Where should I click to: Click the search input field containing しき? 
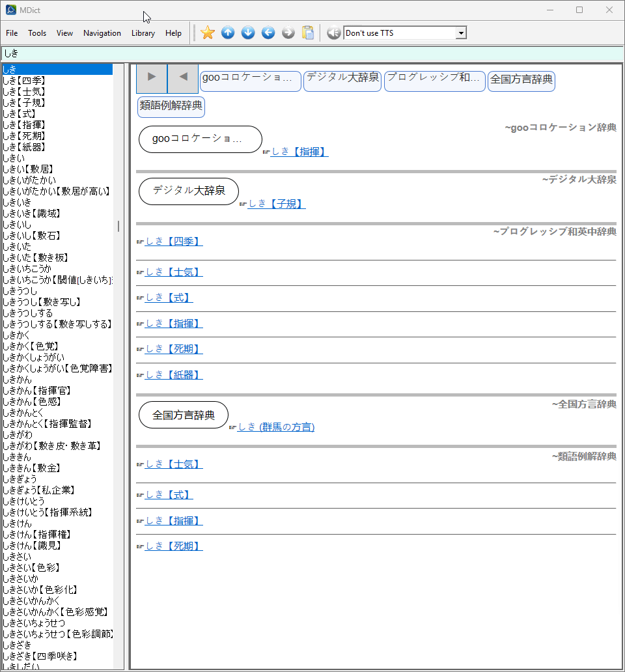[x=312, y=53]
